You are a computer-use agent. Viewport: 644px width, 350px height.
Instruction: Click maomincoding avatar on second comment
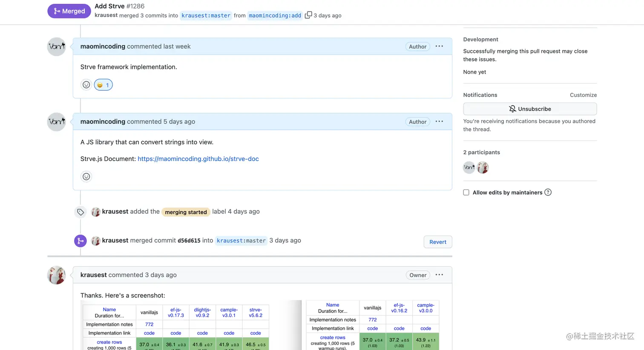coord(56,122)
